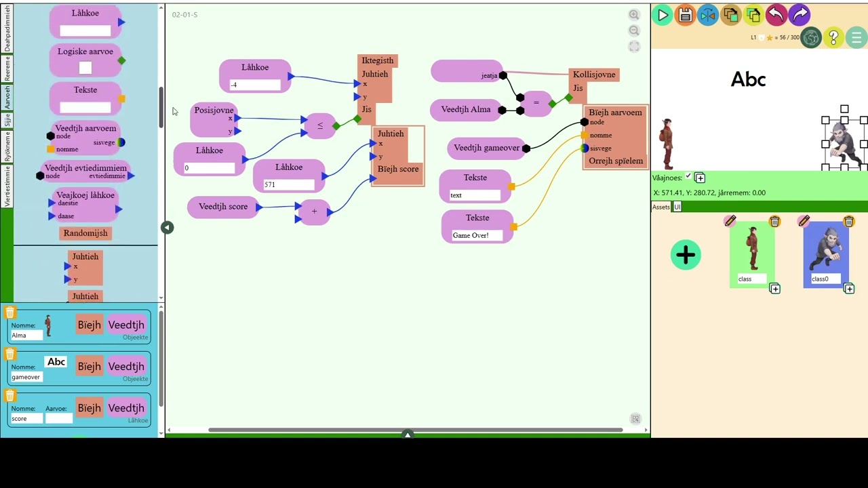Click the brown overlapping-squares copy icon
Image resolution: width=868 pixels, height=488 pixels.
click(x=730, y=15)
